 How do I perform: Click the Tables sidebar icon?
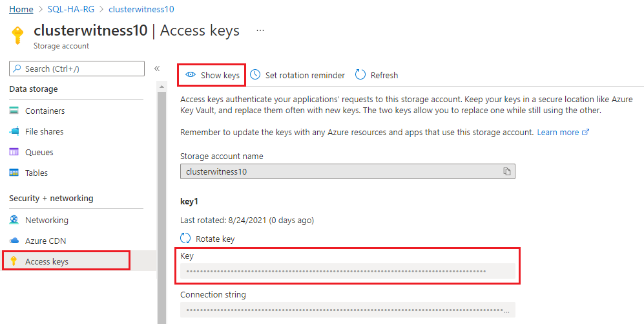tap(14, 173)
